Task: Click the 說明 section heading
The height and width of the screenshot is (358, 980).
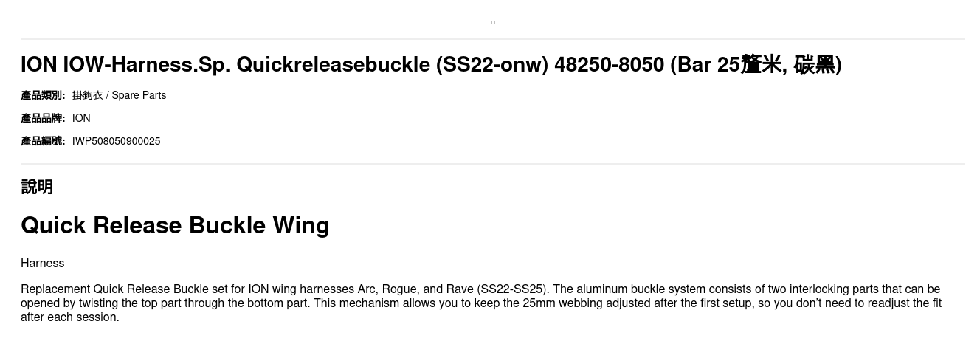Action: [x=37, y=187]
